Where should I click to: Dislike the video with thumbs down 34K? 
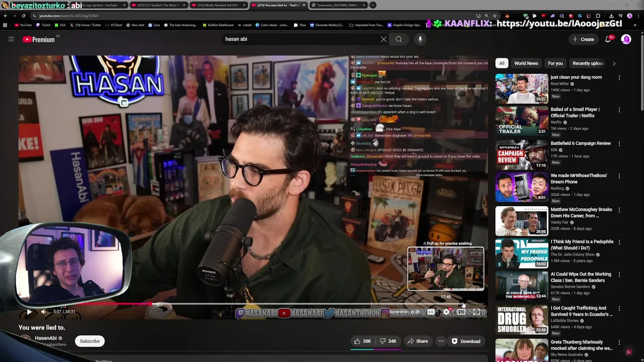(x=388, y=341)
